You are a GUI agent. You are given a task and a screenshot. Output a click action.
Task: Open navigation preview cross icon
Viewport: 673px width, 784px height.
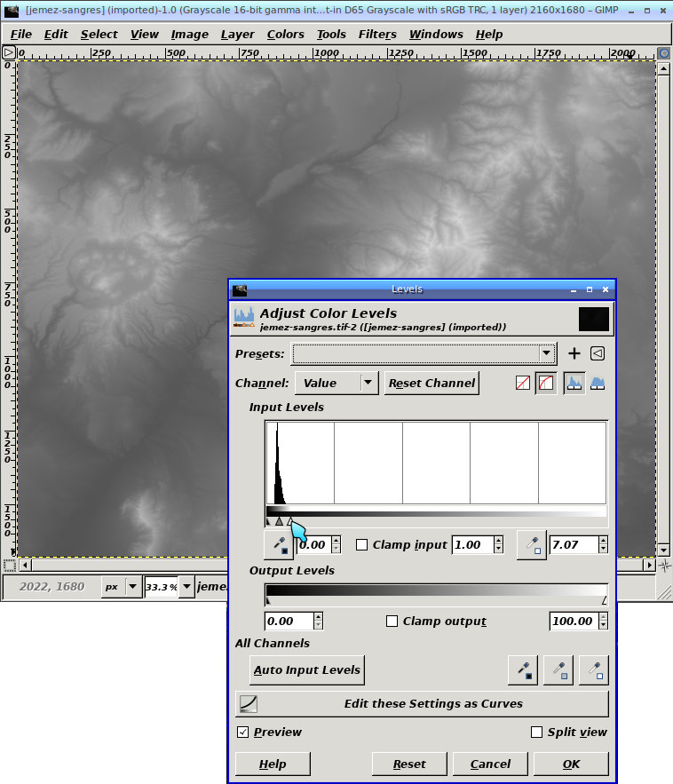click(664, 566)
